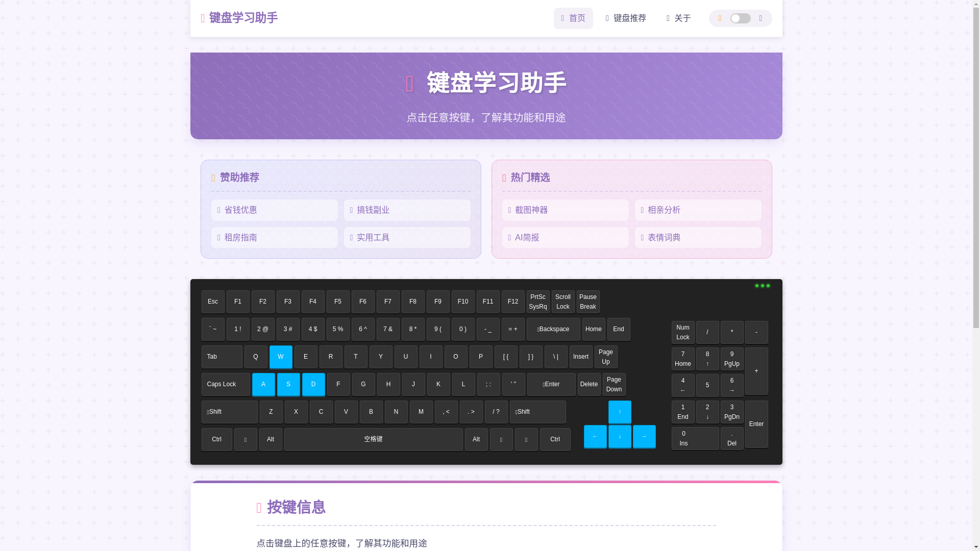Click the down arrow key
This screenshot has width=980, height=551.
pos(620,436)
